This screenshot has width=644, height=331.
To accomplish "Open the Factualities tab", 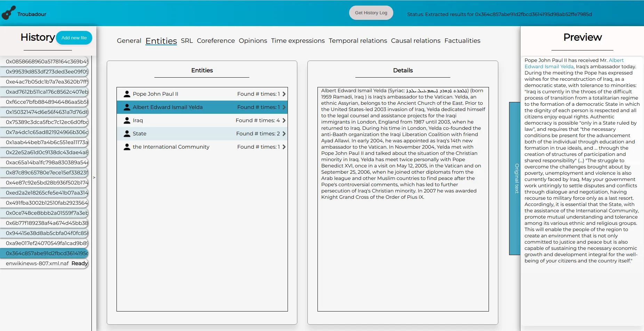I will pos(462,41).
